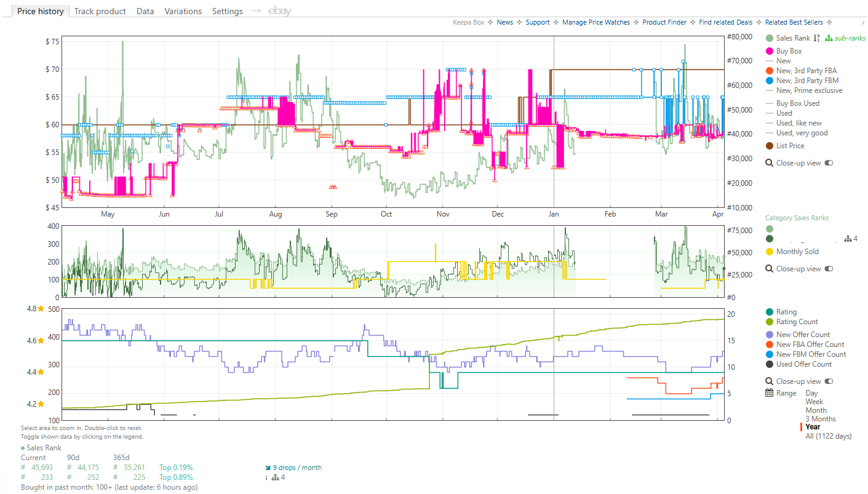868x494 pixels.
Task: Open the News link
Action: pyautogui.click(x=505, y=22)
